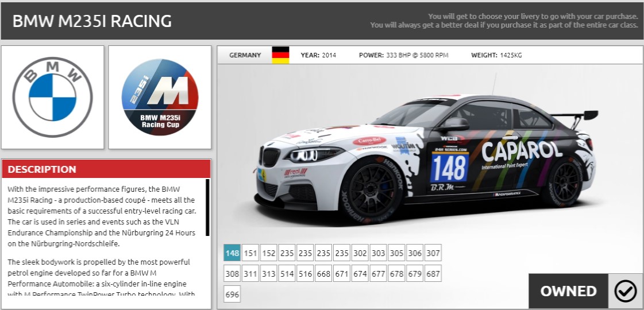The height and width of the screenshot is (310, 644).
Task: Pick livery number 306
Action: point(415,253)
